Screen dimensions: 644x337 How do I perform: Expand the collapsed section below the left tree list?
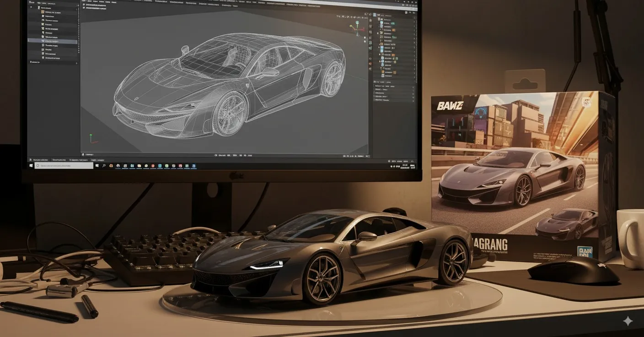click(31, 62)
